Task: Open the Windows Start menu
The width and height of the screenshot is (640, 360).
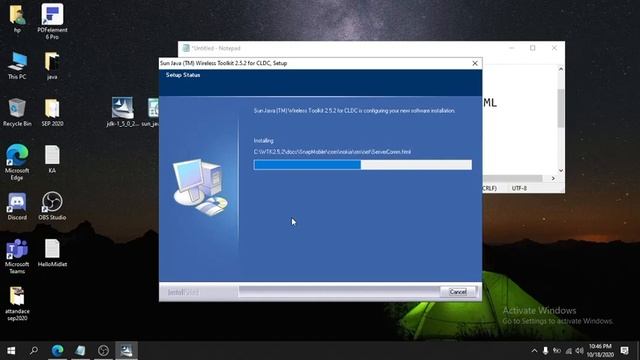Action: (x=11, y=350)
